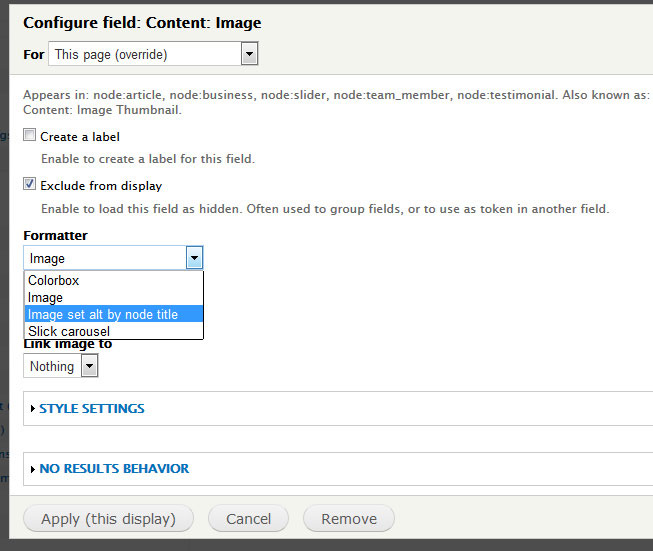Open the "Nothing" link image dropdown
653x551 pixels.
(x=52, y=367)
